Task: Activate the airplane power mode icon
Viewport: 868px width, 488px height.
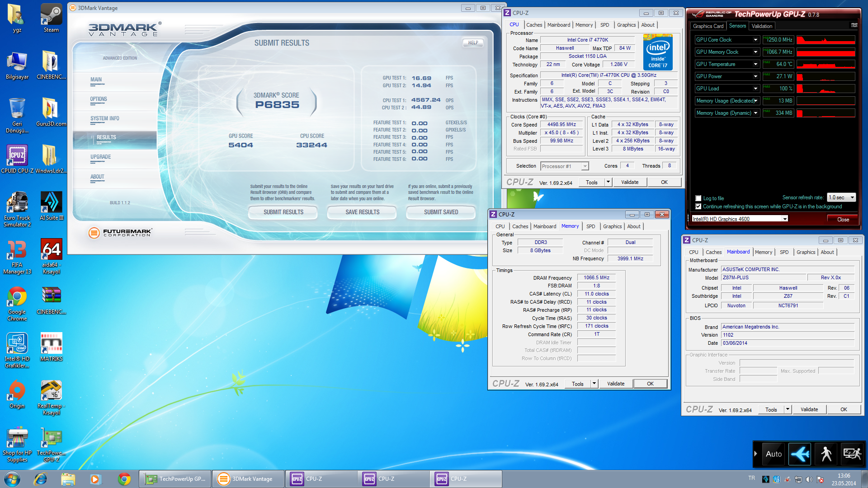Action: pos(799,454)
